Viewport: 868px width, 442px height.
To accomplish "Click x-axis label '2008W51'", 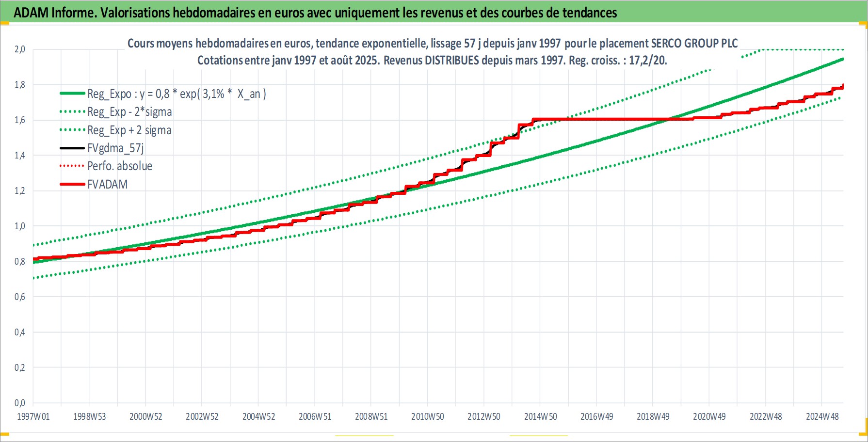I will 371,416.
